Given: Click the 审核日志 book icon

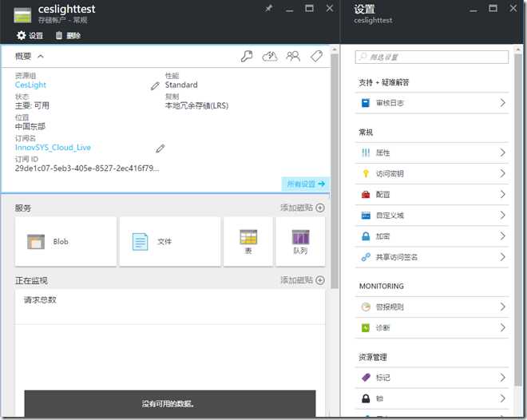Looking at the screenshot, I should tap(366, 103).
